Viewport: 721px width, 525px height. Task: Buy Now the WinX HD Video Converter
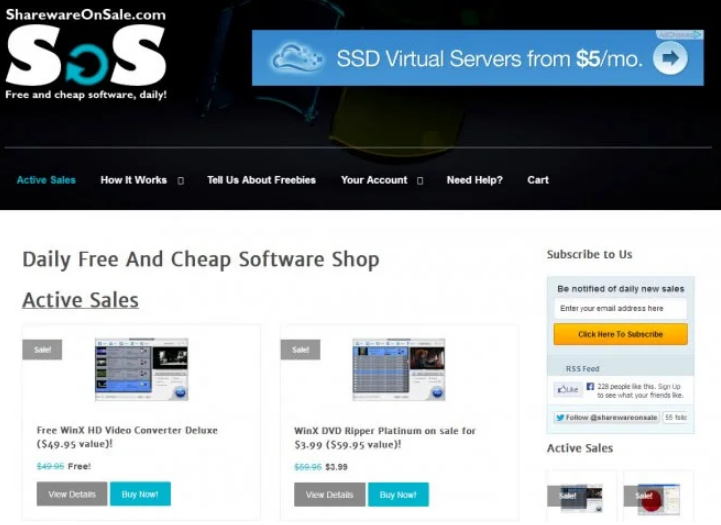pos(140,494)
